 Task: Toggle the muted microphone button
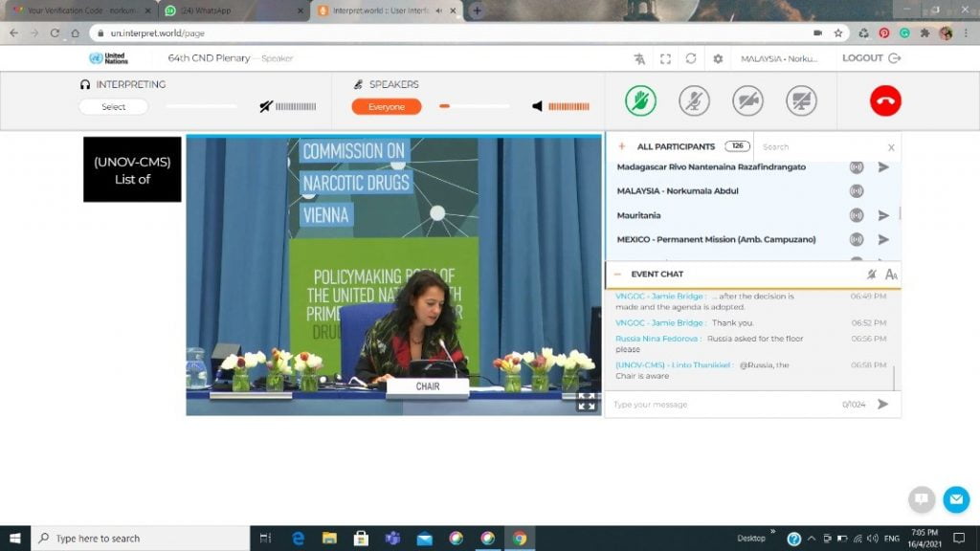694,101
